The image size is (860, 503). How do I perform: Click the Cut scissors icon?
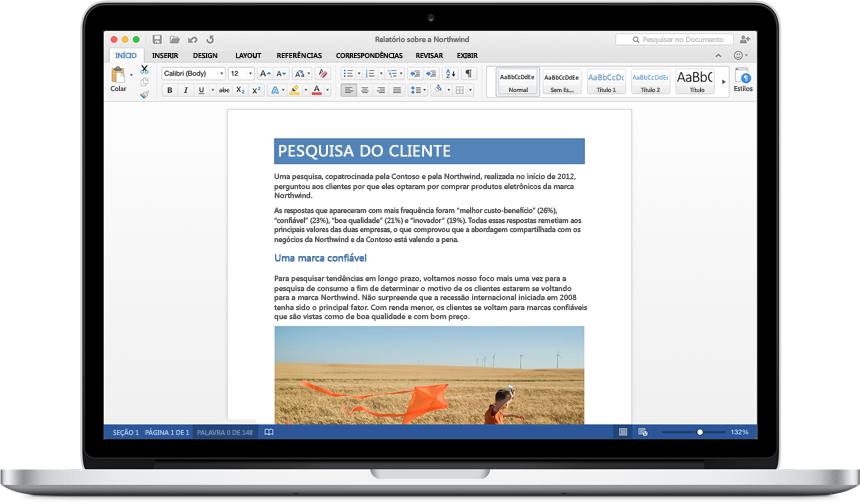(x=144, y=69)
